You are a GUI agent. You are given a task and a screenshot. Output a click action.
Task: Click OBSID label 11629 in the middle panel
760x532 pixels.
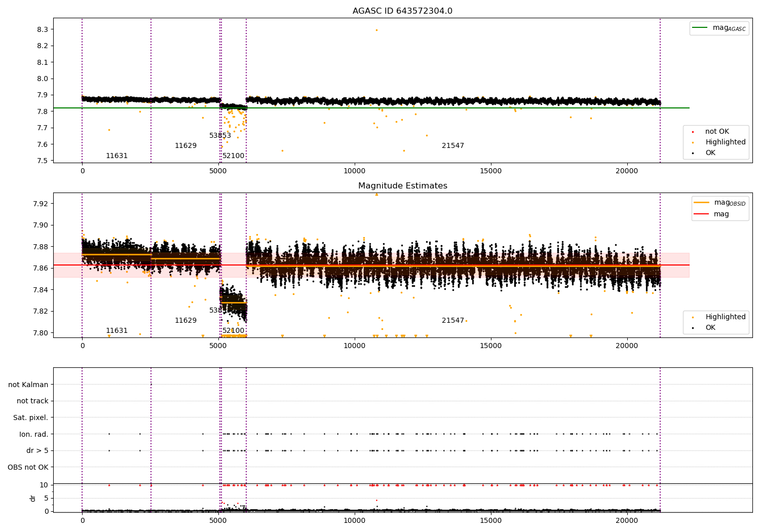click(x=185, y=321)
